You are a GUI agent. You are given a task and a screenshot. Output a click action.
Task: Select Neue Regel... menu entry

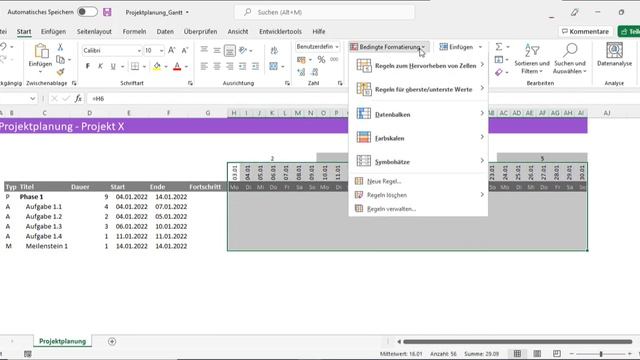click(419, 181)
